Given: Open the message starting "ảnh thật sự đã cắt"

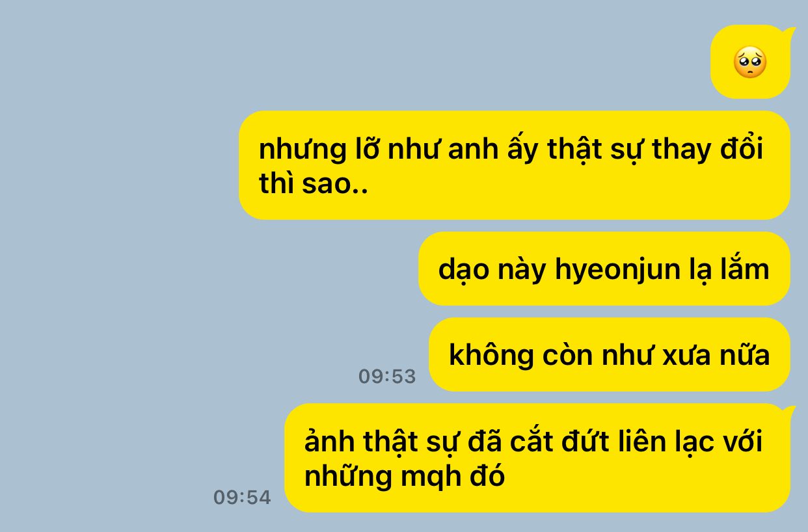Looking at the screenshot, I should coord(537,458).
